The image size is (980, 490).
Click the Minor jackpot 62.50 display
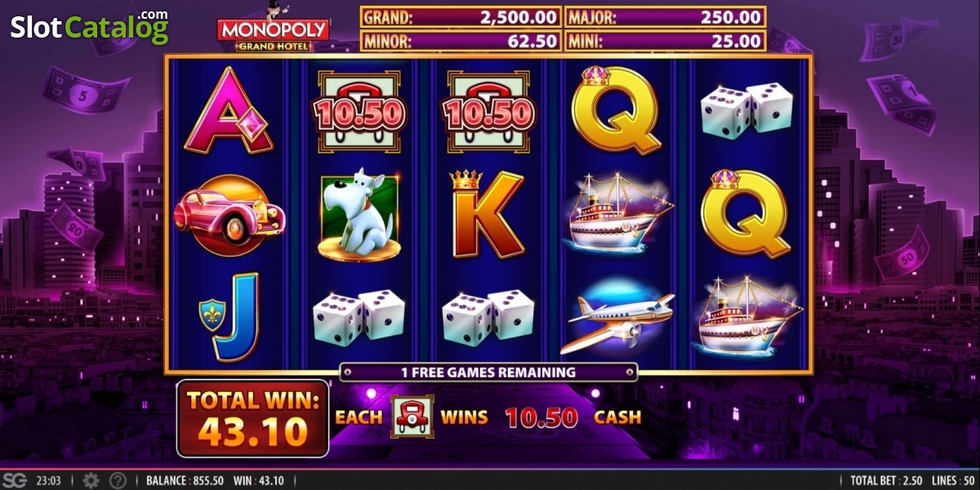[x=461, y=40]
